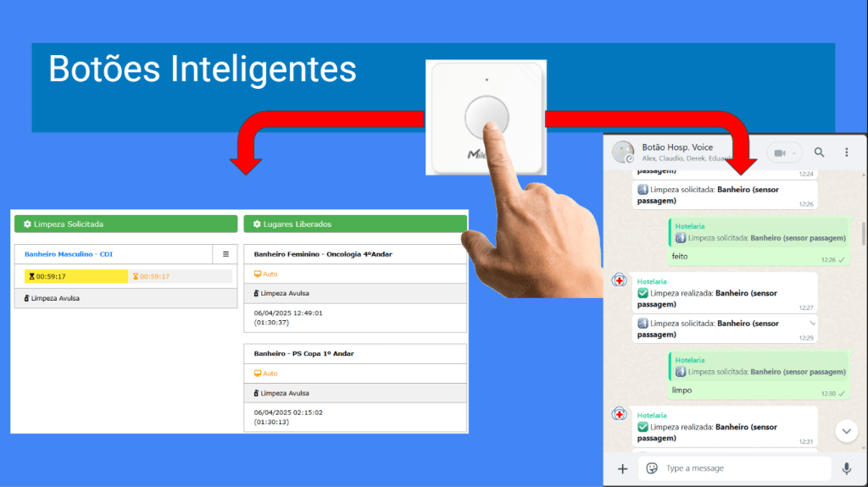Screen dimensions: 868x487
Task: Open hamburger menu on Banheiro Masculino card
Action: pyautogui.click(x=225, y=254)
